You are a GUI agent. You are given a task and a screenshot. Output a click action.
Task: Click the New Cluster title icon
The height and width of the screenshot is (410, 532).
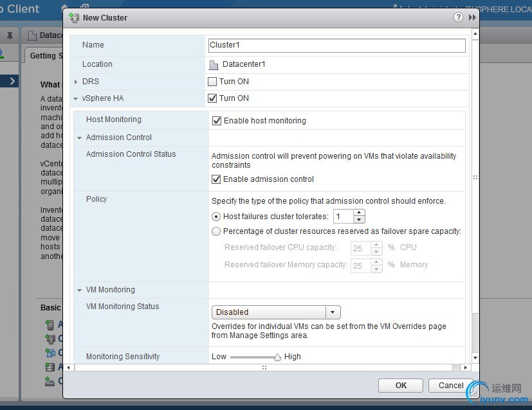(74, 17)
